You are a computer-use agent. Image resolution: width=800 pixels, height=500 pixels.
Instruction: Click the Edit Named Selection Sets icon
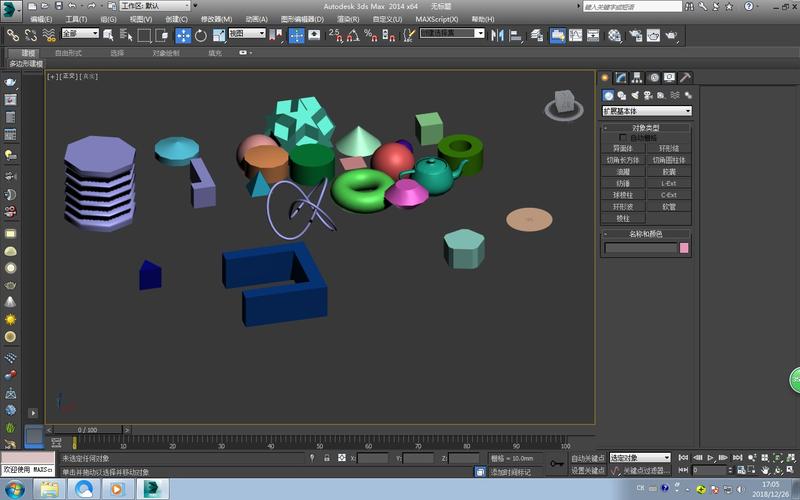pos(409,35)
